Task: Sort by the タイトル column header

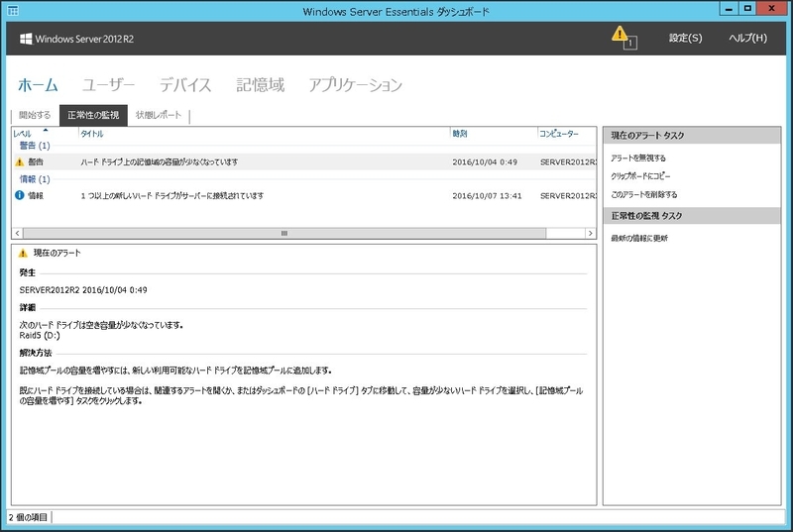Action: (x=264, y=134)
